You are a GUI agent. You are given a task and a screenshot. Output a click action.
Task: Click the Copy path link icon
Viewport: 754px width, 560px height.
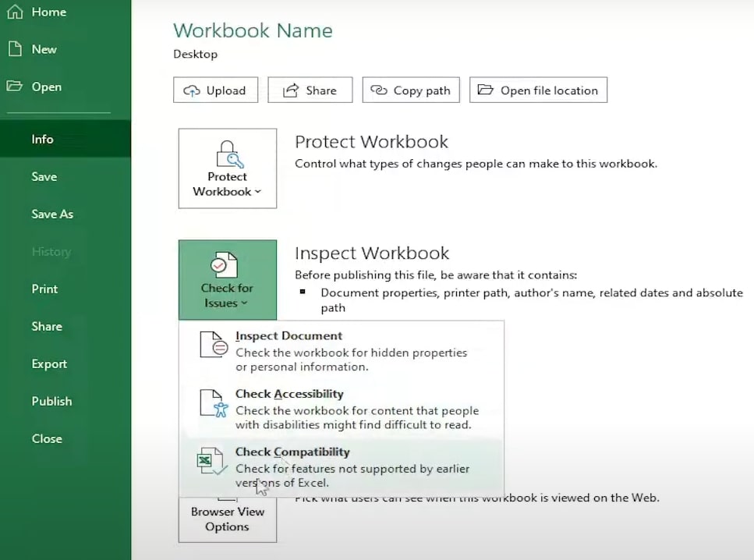(379, 90)
